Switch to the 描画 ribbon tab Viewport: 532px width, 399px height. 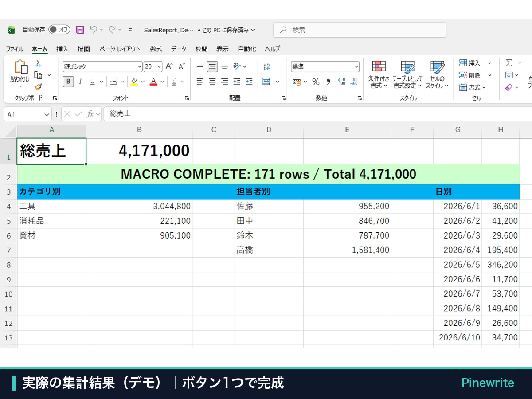(x=84, y=49)
